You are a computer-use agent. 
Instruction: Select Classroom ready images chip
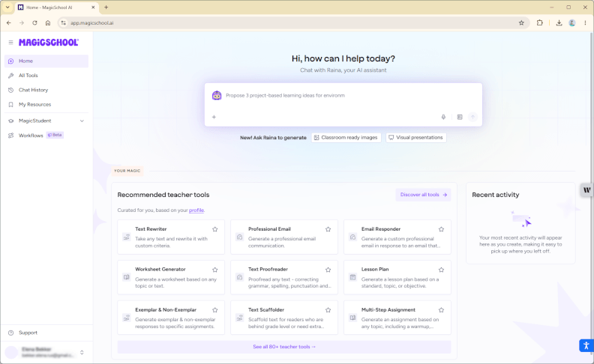coord(346,138)
